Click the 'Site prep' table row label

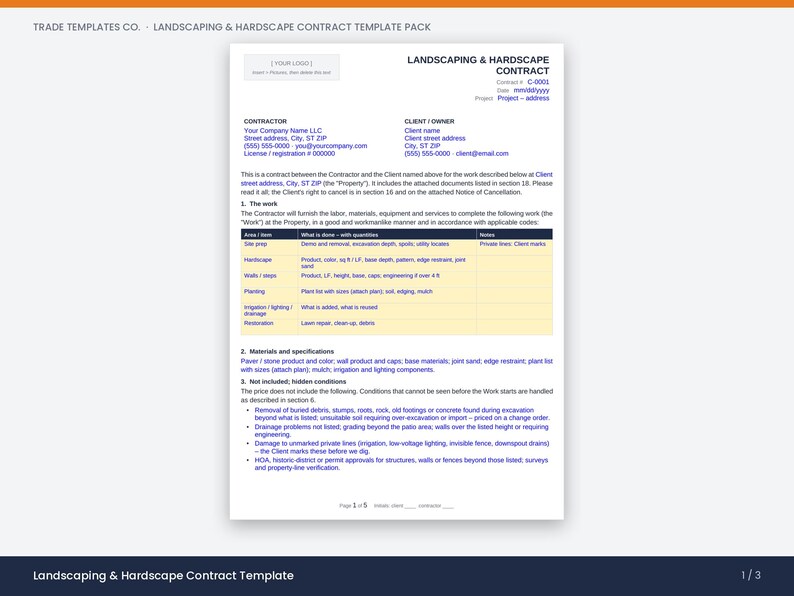coord(255,244)
